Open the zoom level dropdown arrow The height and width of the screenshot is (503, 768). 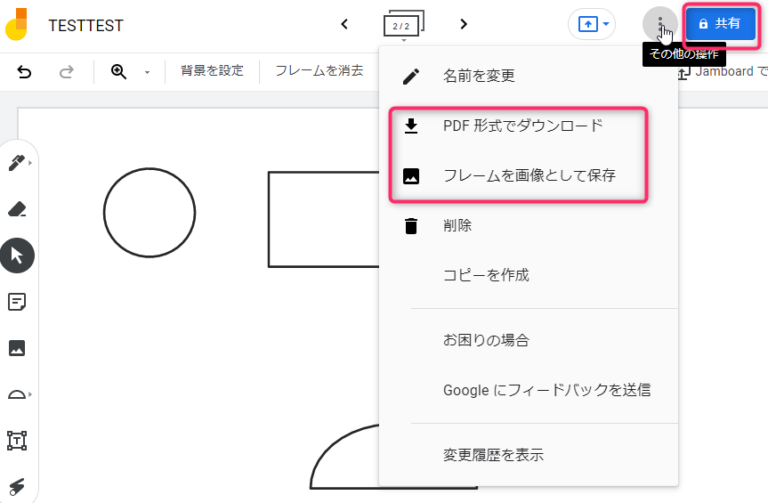pos(146,72)
